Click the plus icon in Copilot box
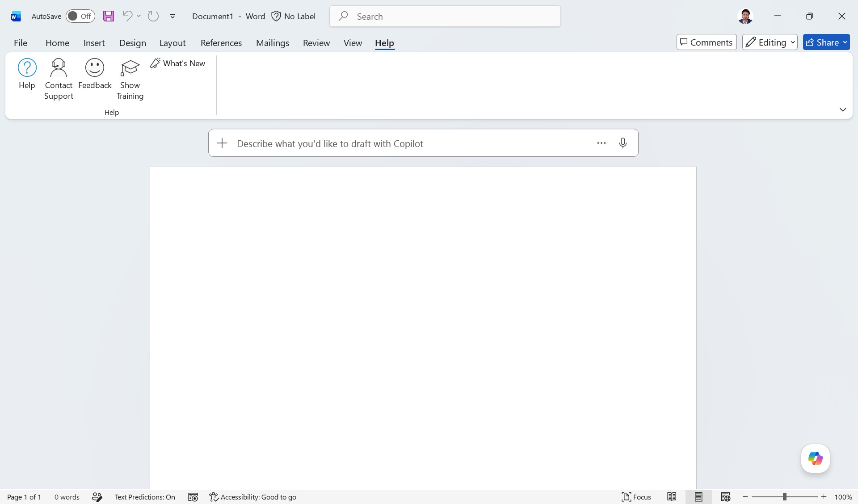This screenshot has width=858, height=504. [222, 143]
